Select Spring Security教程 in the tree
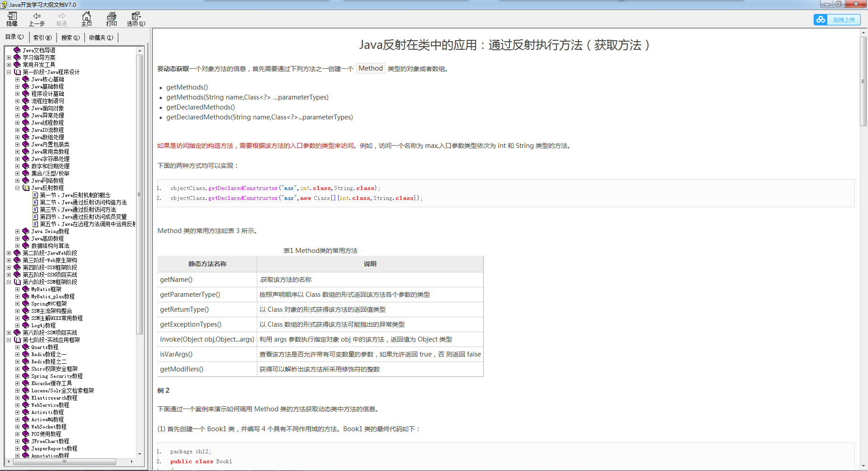The image size is (868, 471). click(57, 376)
